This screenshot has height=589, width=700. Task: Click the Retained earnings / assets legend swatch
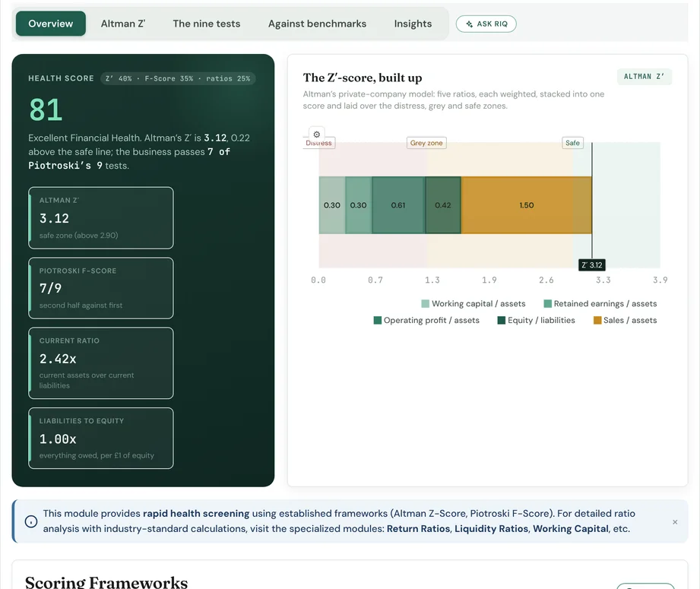(x=547, y=304)
